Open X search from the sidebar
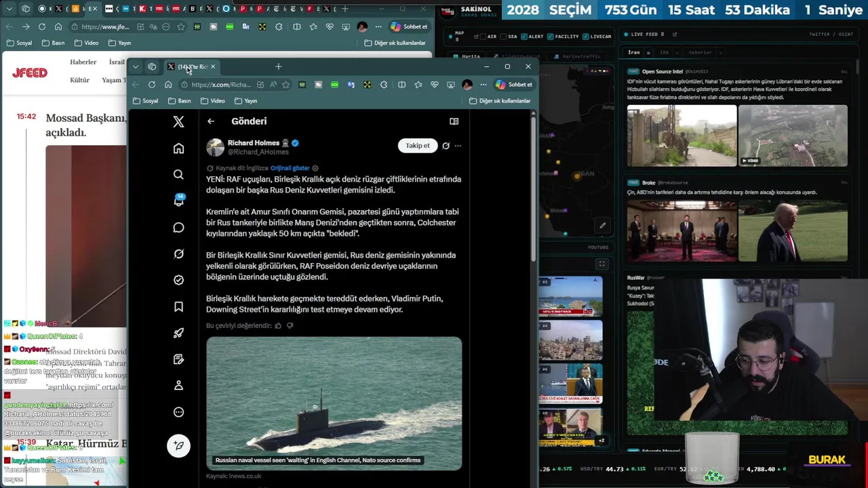 pos(178,175)
